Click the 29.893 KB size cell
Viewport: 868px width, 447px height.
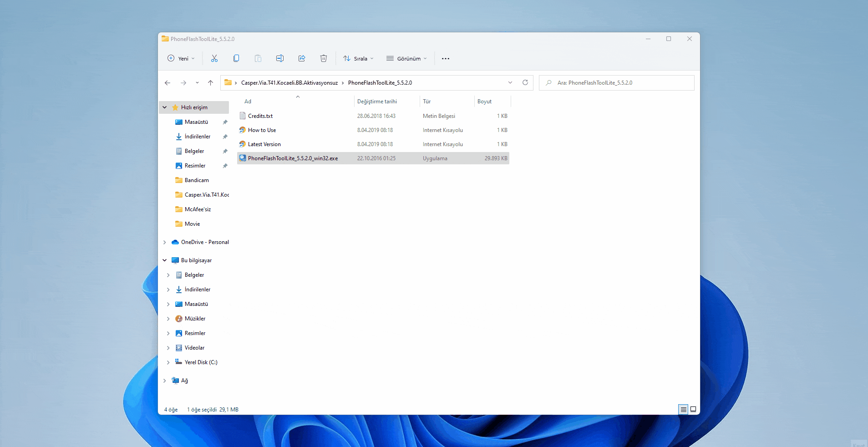click(x=496, y=158)
